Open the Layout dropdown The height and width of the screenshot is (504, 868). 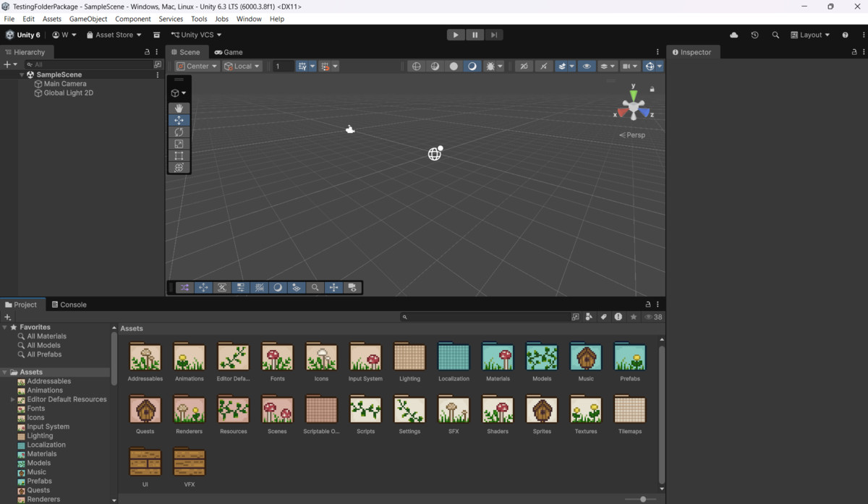810,35
